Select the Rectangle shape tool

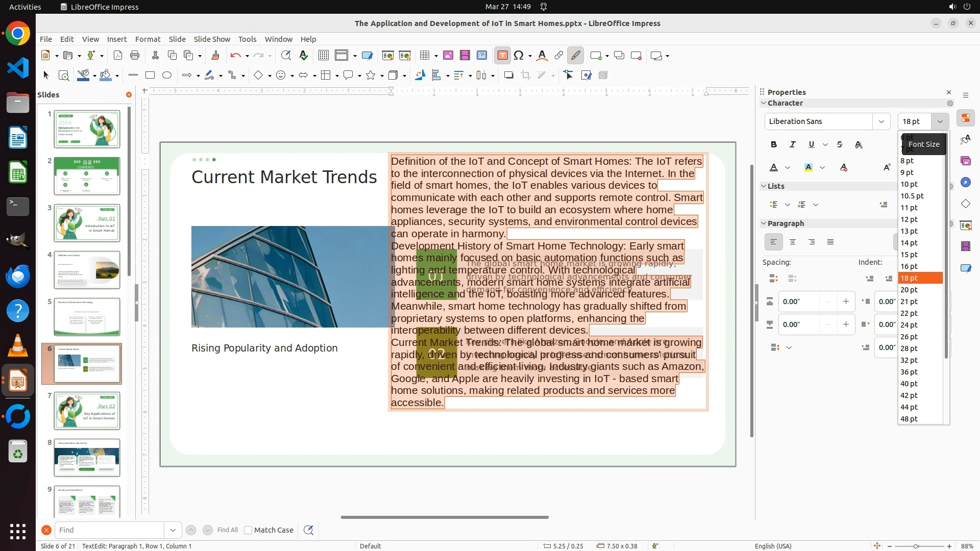(150, 76)
